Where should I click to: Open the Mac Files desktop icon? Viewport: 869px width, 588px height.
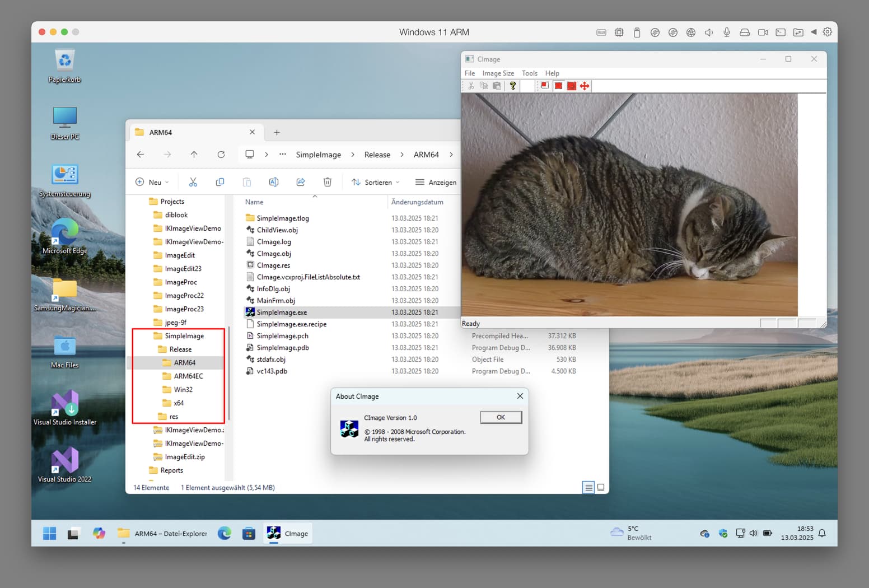pyautogui.click(x=65, y=352)
